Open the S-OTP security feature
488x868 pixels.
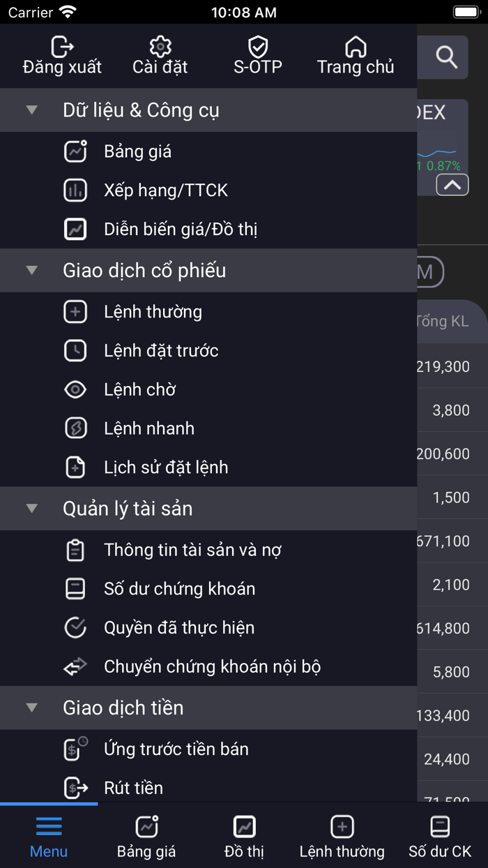coord(257,56)
